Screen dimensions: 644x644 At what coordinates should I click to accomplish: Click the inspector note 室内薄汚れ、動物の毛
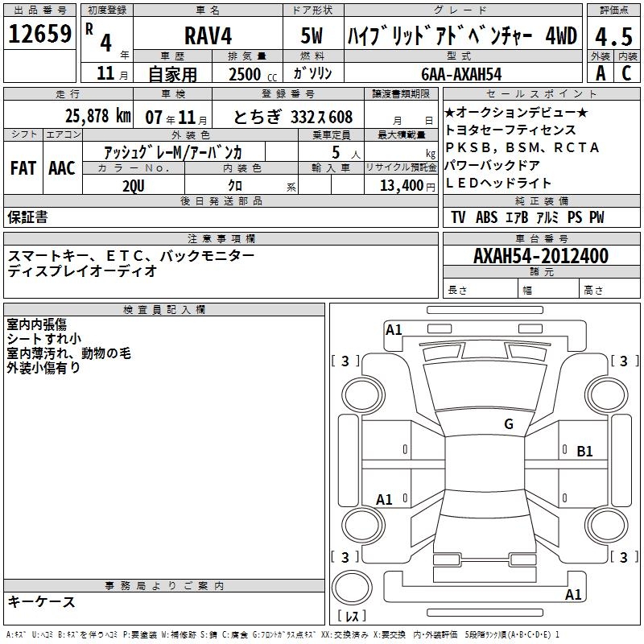coord(68,353)
